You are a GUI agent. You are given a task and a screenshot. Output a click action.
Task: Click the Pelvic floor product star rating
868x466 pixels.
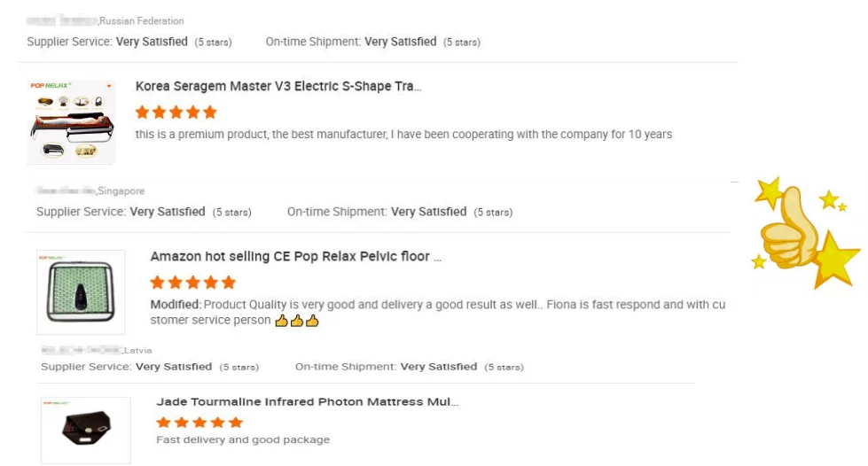coord(192,283)
